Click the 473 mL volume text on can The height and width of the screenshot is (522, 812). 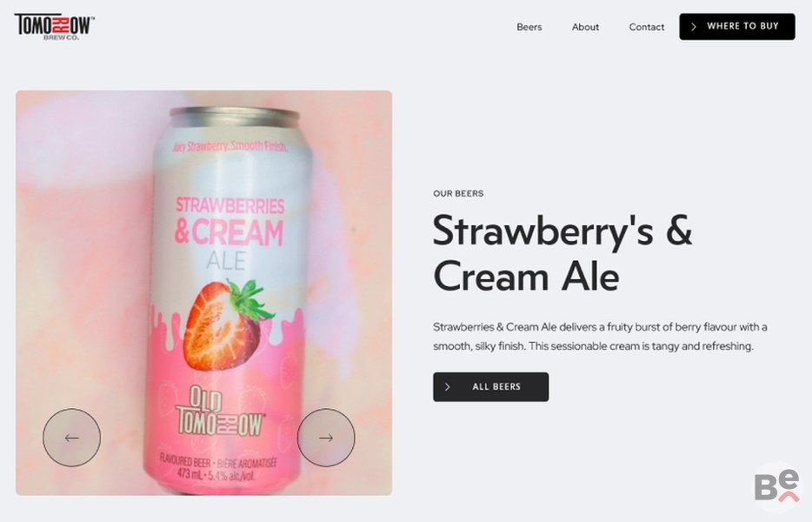(190, 474)
